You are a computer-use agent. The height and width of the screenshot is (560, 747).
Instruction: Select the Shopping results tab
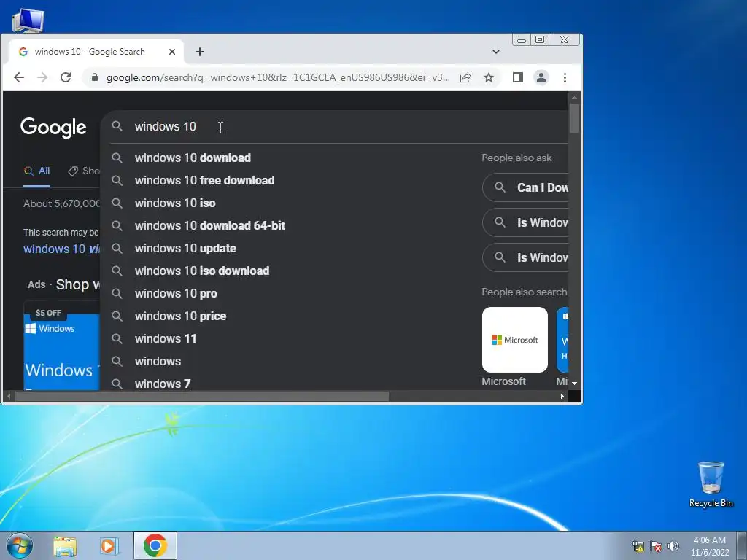pos(84,171)
